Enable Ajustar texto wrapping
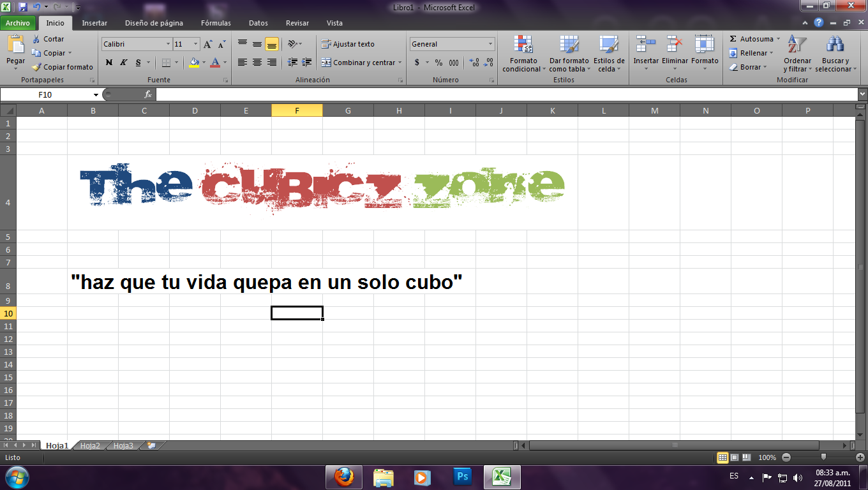 348,44
